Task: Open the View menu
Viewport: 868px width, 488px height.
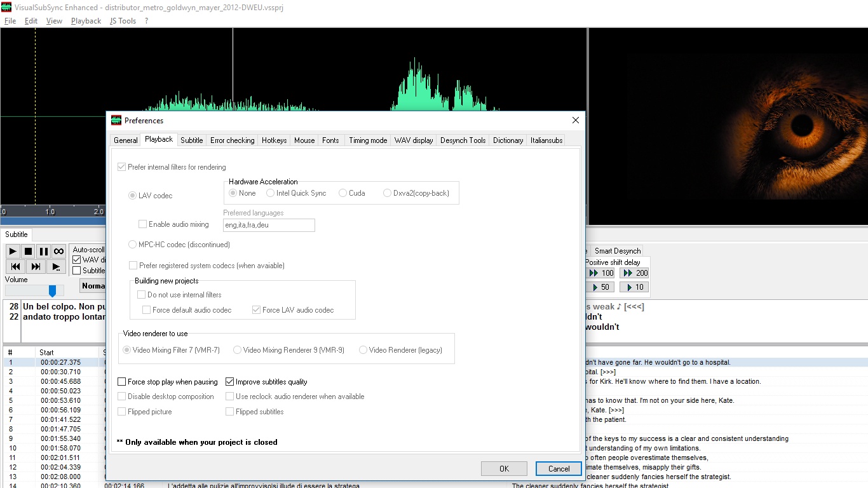Action: pyautogui.click(x=54, y=21)
